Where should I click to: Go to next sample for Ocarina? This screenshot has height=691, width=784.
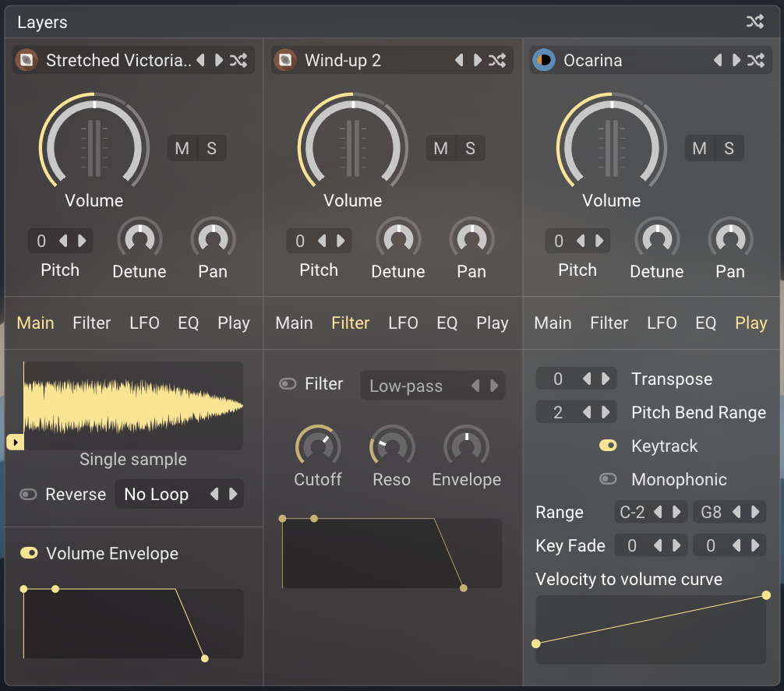tap(736, 60)
